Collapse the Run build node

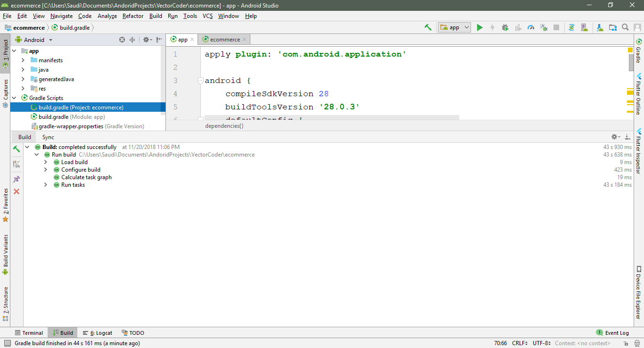36,154
